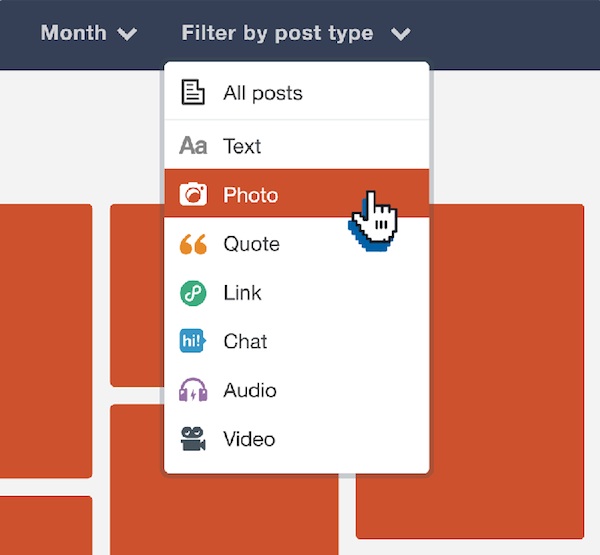This screenshot has height=555, width=600.
Task: Click the Aa text icon
Action: pyautogui.click(x=193, y=145)
